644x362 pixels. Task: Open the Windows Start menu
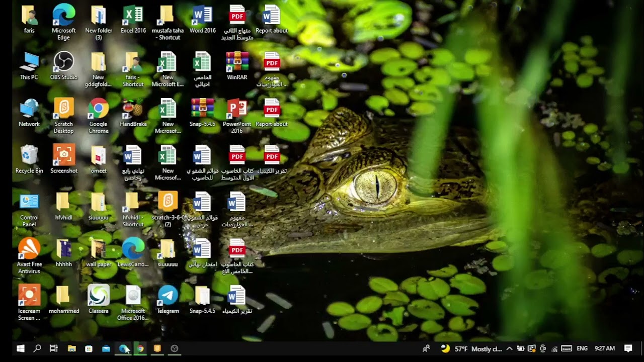tap(21, 348)
